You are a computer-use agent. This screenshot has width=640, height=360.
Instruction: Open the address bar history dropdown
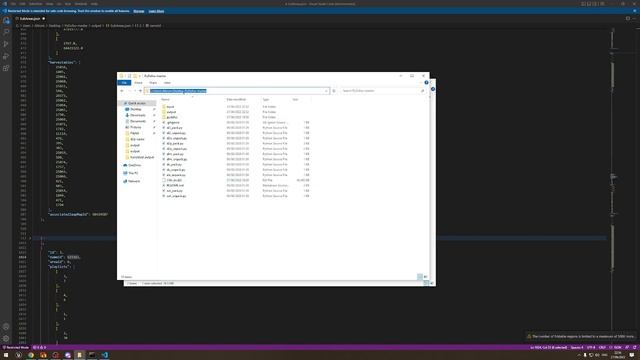tap(326, 91)
